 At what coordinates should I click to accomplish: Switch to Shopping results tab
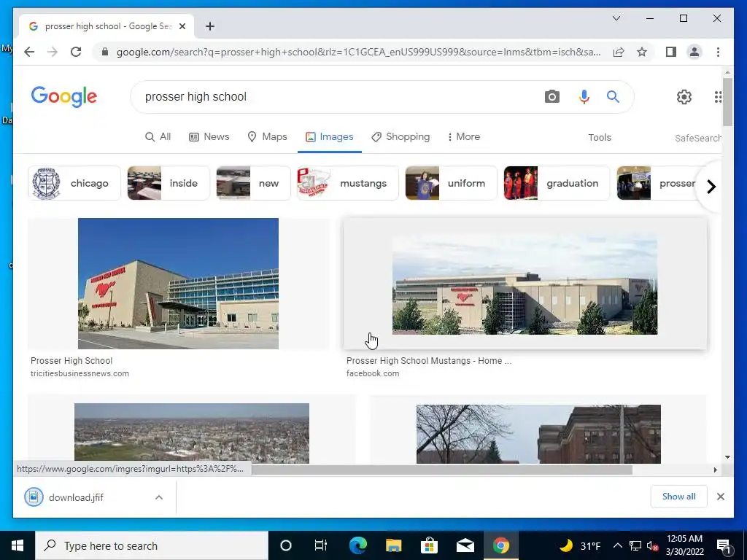pyautogui.click(x=400, y=136)
